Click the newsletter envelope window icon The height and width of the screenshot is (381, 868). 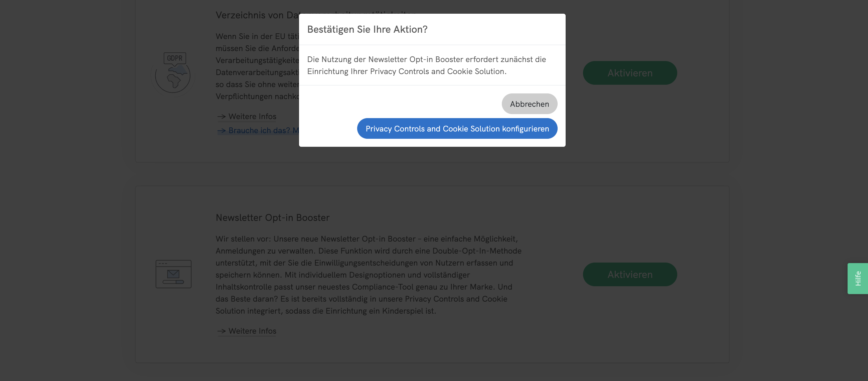(x=173, y=274)
